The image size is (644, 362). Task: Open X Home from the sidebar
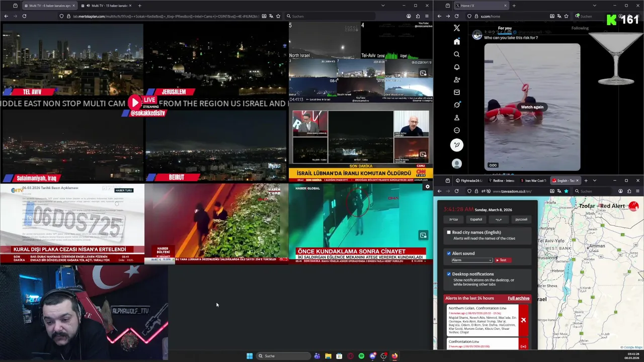coord(457,41)
